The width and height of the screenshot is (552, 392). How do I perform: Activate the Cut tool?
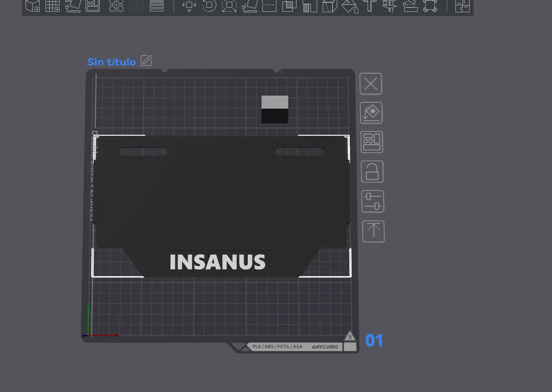[269, 6]
